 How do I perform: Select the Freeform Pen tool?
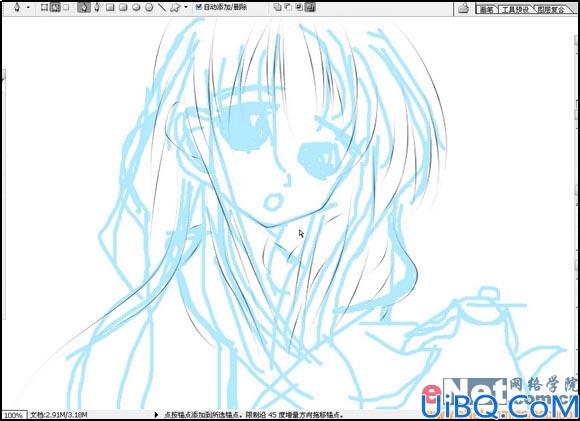click(x=97, y=7)
